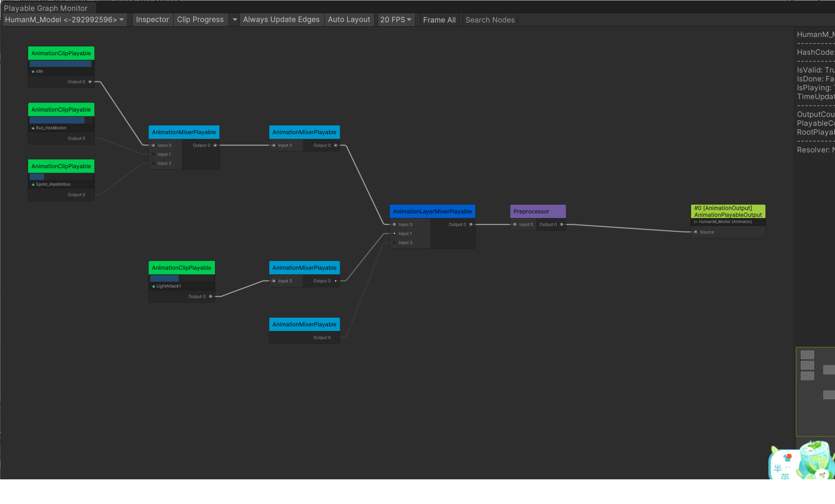Click Input 1 port on AnimationLayerMixerPlayable

pos(394,234)
